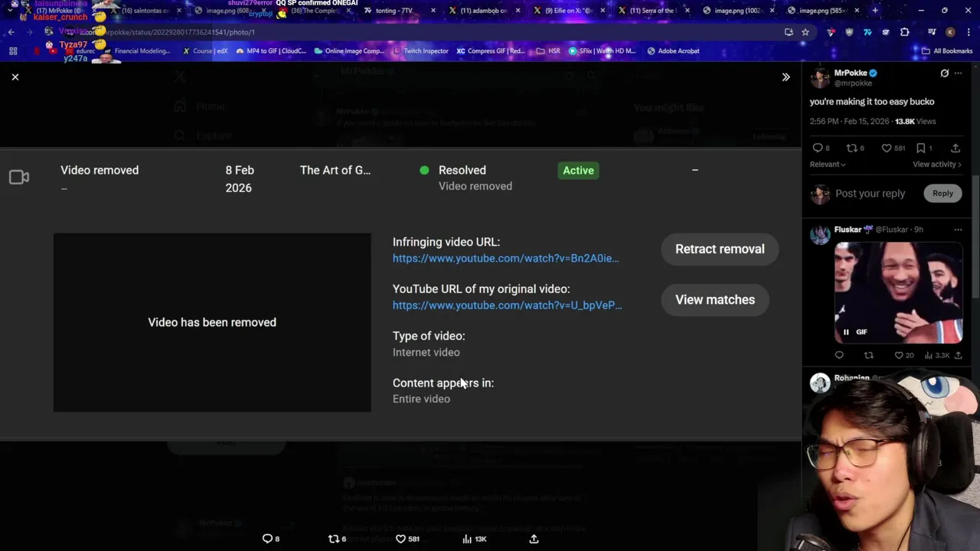The height and width of the screenshot is (551, 980).
Task: Share MrPokke's tweet from sidebar
Action: click(955, 148)
